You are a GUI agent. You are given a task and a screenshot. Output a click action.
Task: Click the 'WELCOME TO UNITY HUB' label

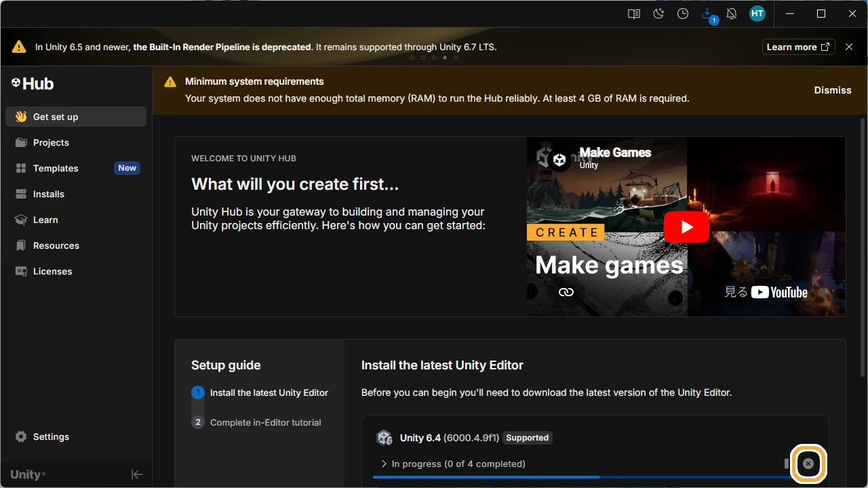pos(243,159)
